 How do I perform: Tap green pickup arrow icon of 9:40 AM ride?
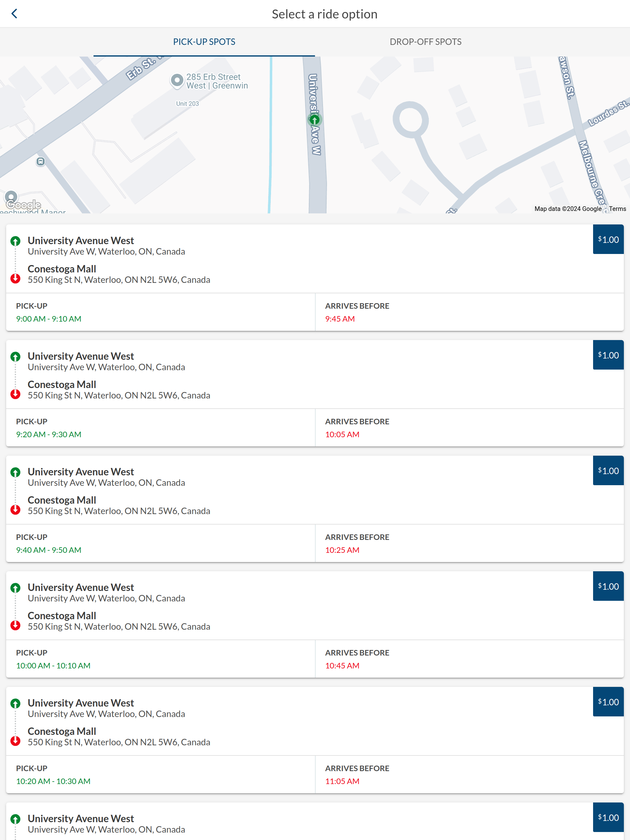(15, 472)
